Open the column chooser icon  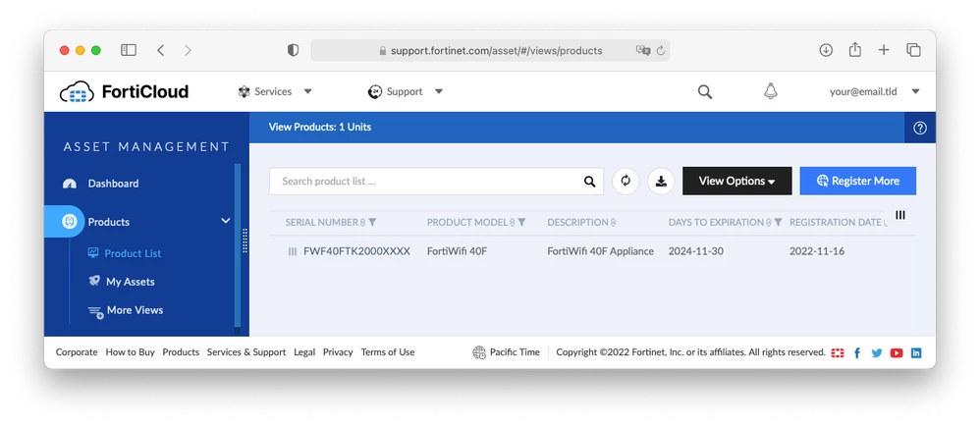click(900, 215)
